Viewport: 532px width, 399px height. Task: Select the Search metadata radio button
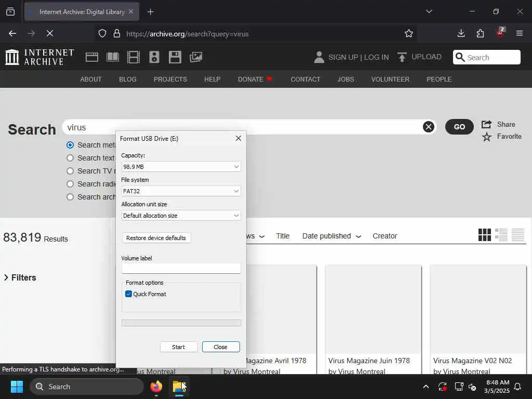pos(70,145)
